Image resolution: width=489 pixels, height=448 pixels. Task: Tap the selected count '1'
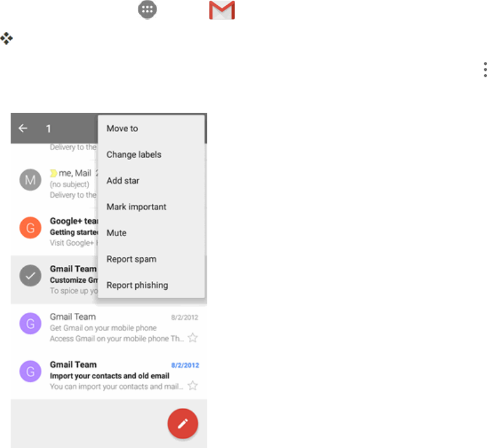point(48,129)
